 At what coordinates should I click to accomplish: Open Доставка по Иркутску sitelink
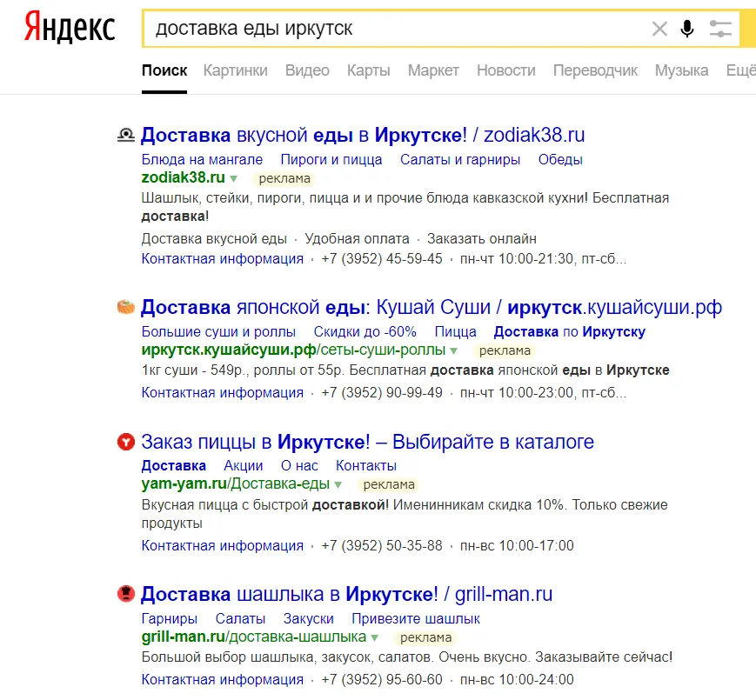point(570,331)
